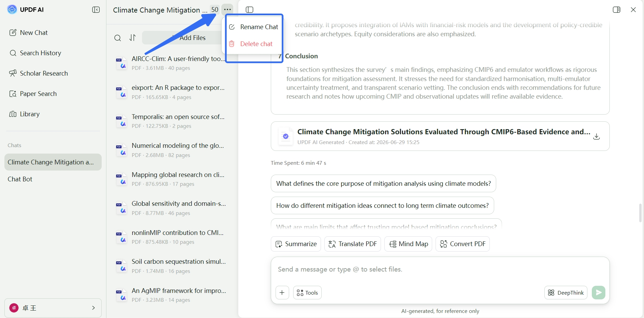Toggle the file list panel icon
This screenshot has width=644, height=318.
click(x=249, y=9)
